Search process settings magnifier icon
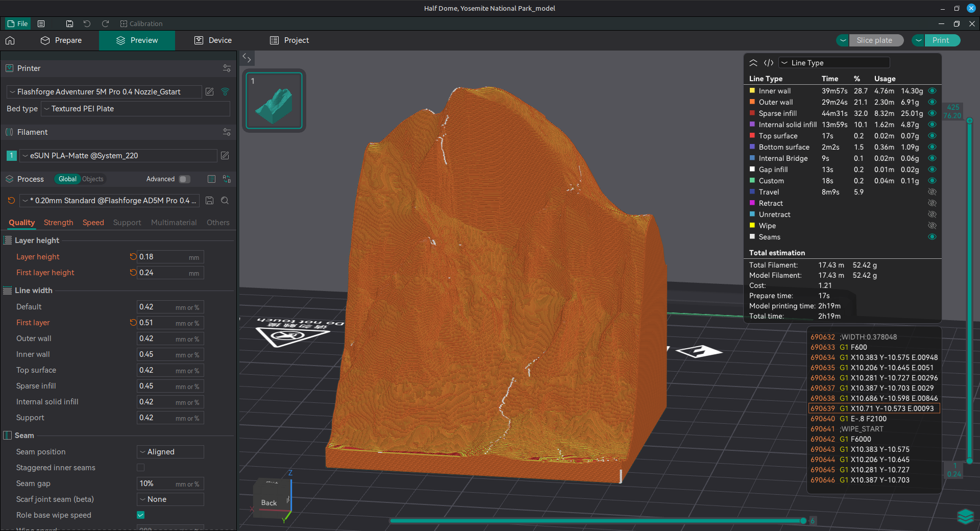This screenshot has height=531, width=980. pyautogui.click(x=225, y=201)
